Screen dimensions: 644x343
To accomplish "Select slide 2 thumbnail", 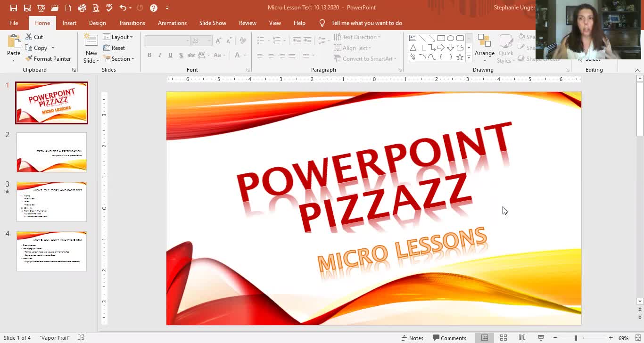I will tap(52, 152).
